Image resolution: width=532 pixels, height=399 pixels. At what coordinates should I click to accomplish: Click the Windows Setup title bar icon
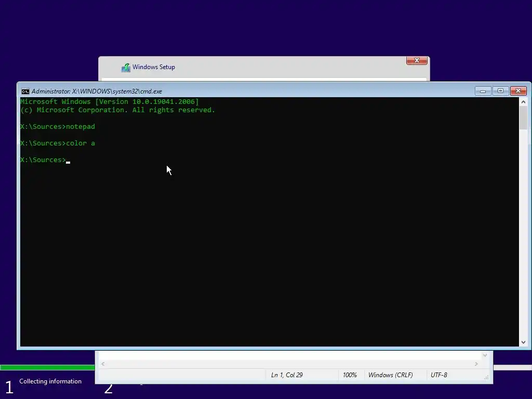[x=126, y=67]
